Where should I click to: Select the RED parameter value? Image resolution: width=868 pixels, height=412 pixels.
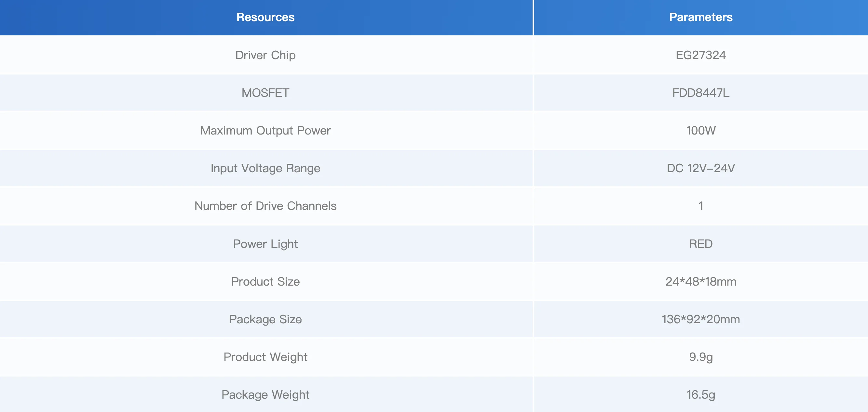tap(700, 244)
